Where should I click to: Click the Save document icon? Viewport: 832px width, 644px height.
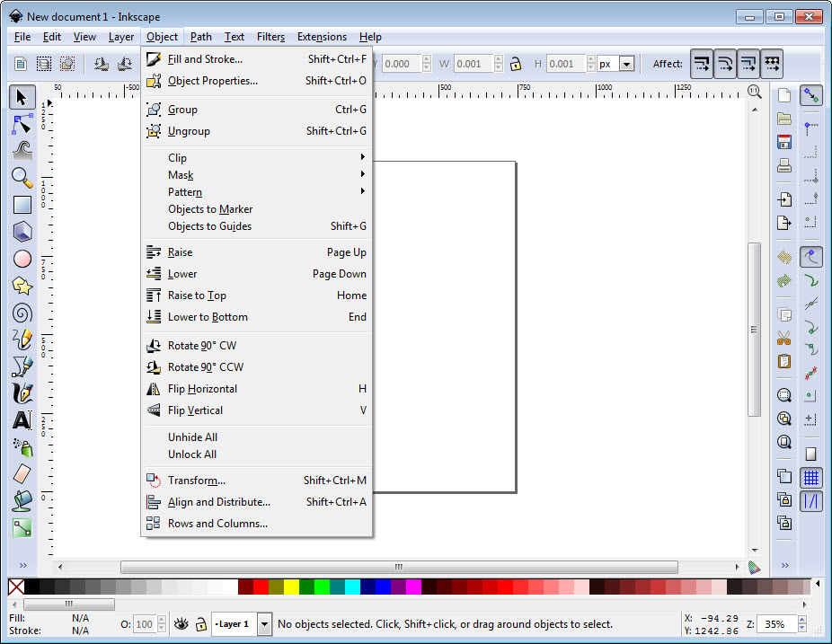pos(784,142)
